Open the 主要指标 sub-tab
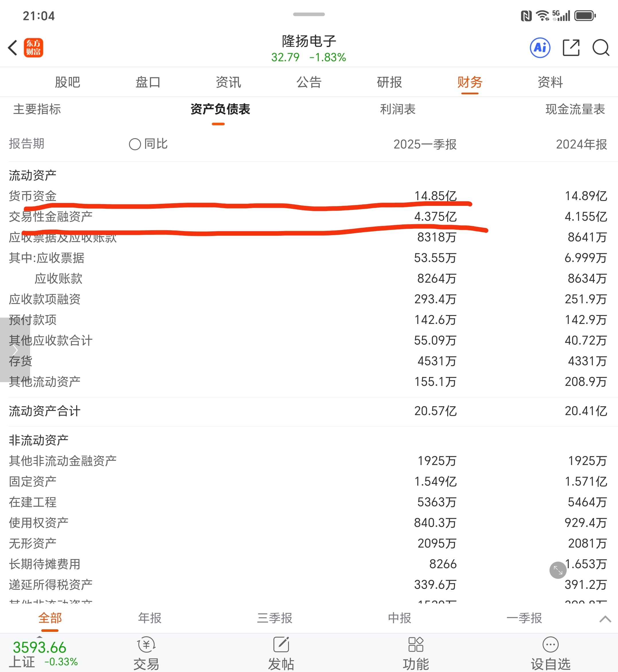 pyautogui.click(x=37, y=110)
